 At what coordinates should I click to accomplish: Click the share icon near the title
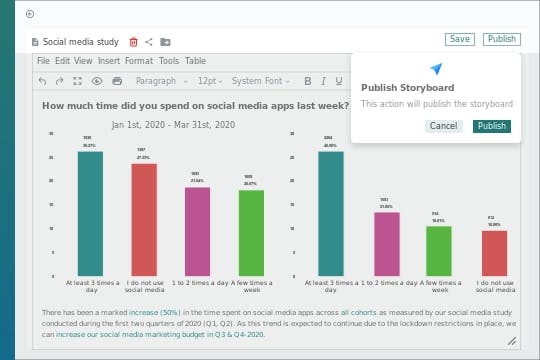click(149, 42)
